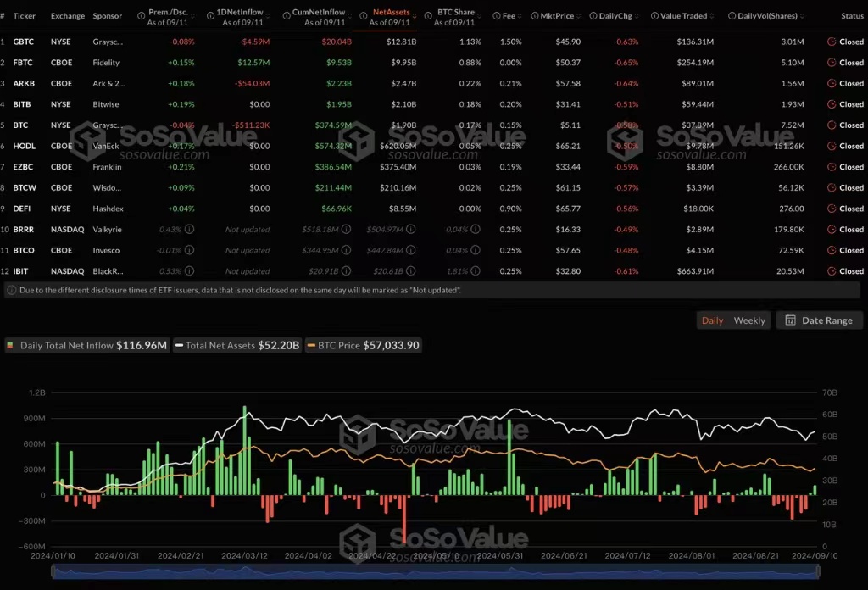Switch chart to Weekly view
The image size is (868, 590).
pos(748,320)
